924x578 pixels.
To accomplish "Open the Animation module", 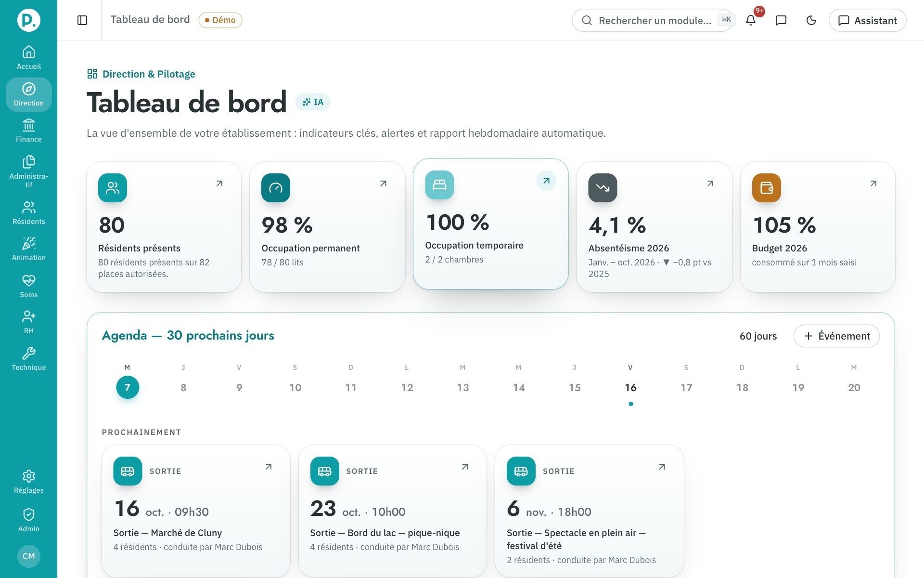I will [x=29, y=250].
